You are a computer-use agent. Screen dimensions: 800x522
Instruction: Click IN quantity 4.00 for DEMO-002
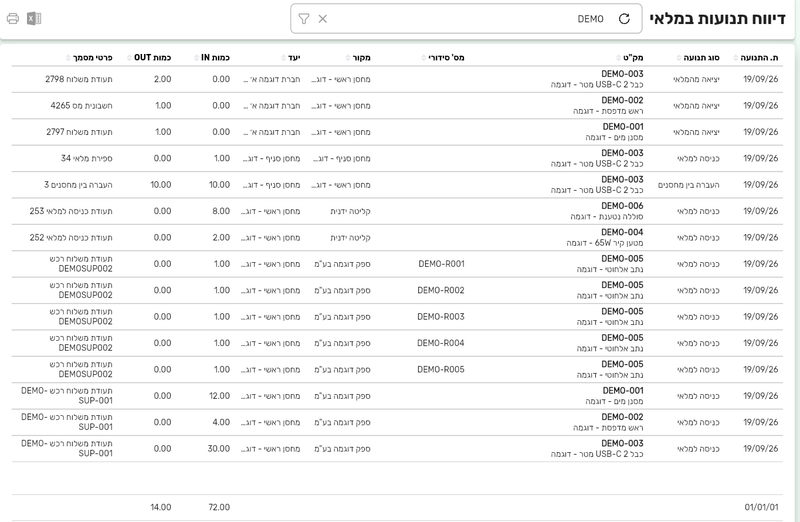coord(221,422)
